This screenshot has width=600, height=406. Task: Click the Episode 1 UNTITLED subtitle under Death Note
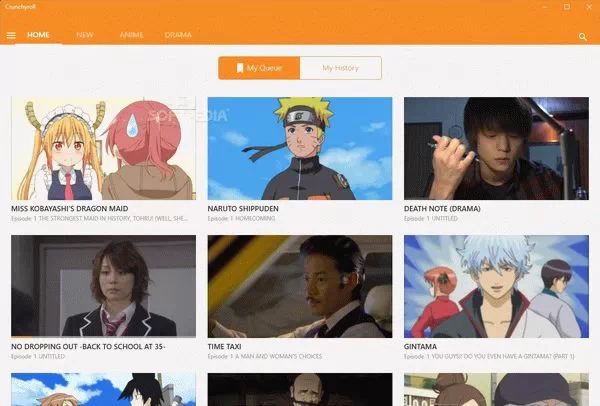coord(430,218)
